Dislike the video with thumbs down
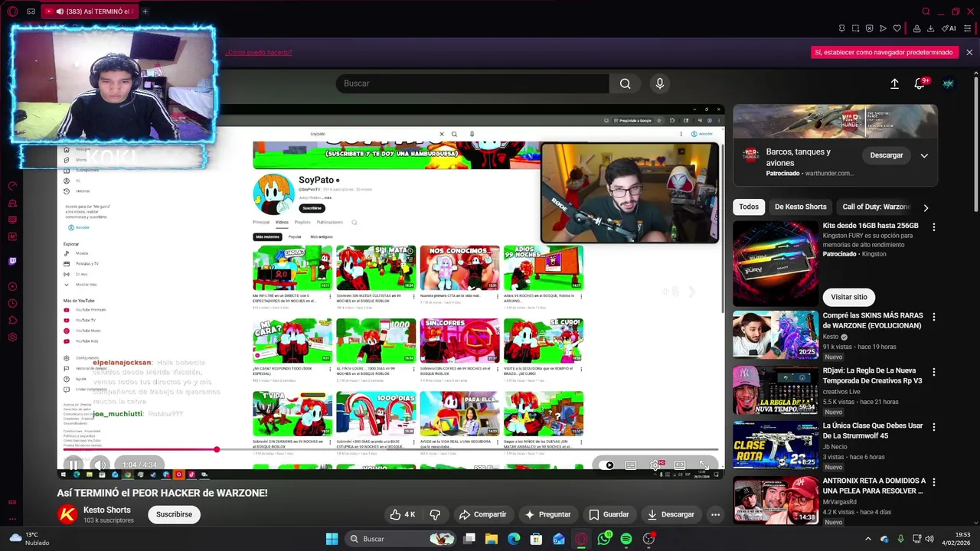Viewport: 980px width, 551px height. (435, 514)
